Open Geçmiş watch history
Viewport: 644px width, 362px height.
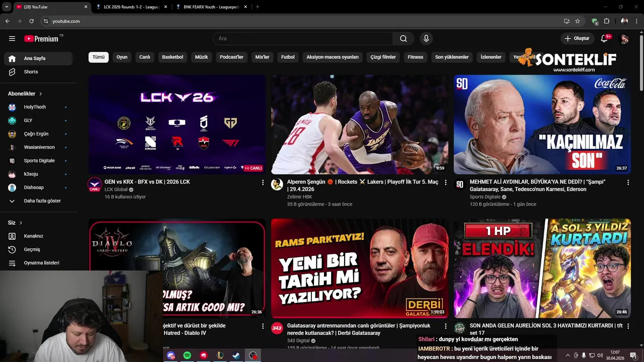[x=38, y=249]
